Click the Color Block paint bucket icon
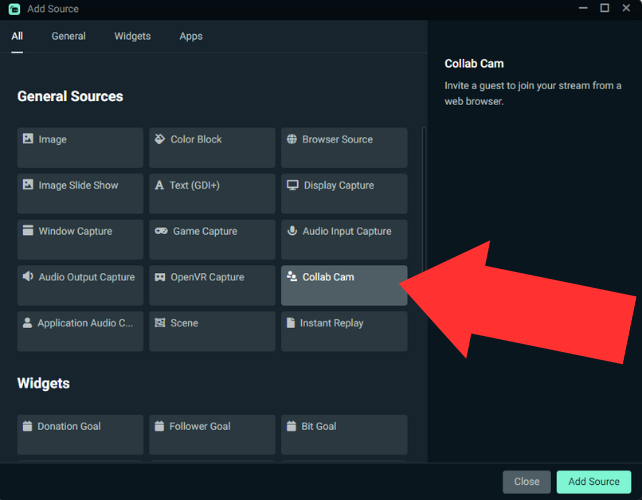642x500 pixels. 160,138
